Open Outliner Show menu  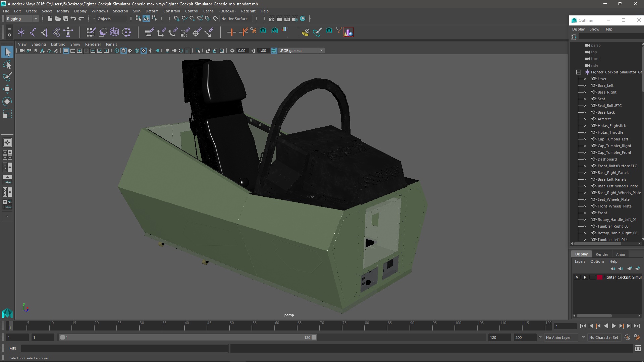coord(594,29)
